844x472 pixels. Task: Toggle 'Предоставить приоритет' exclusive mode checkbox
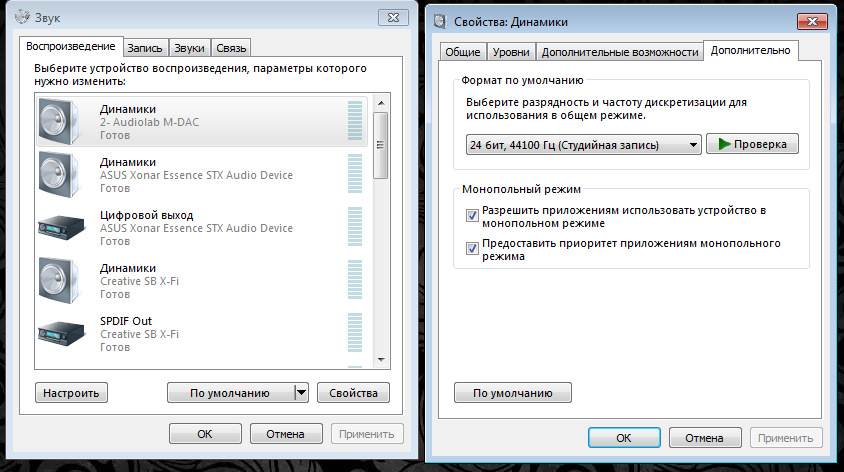(x=472, y=247)
